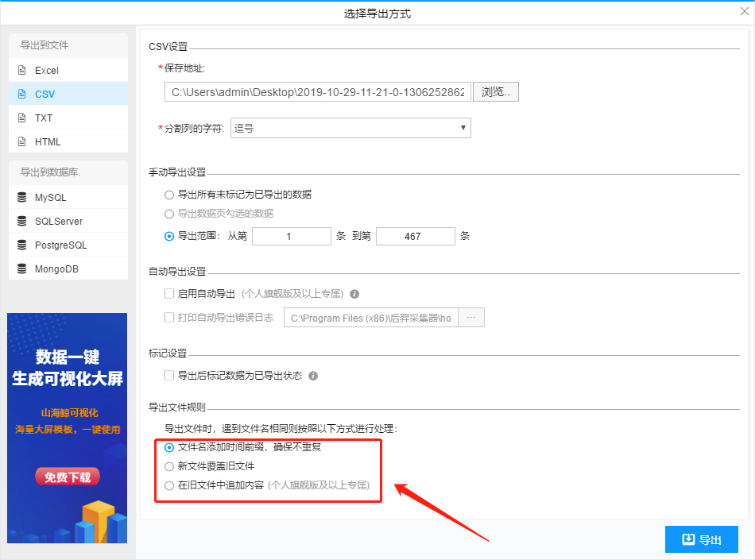Image resolution: width=755 pixels, height=560 pixels.
Task: Click 免费下载 button in the ad
Action: (68, 477)
